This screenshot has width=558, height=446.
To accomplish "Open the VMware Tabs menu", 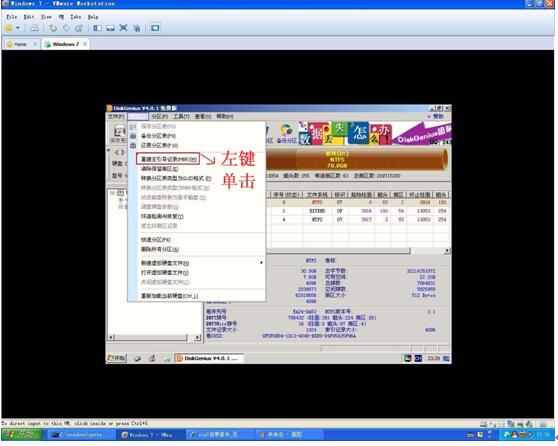I will tap(75, 17).
